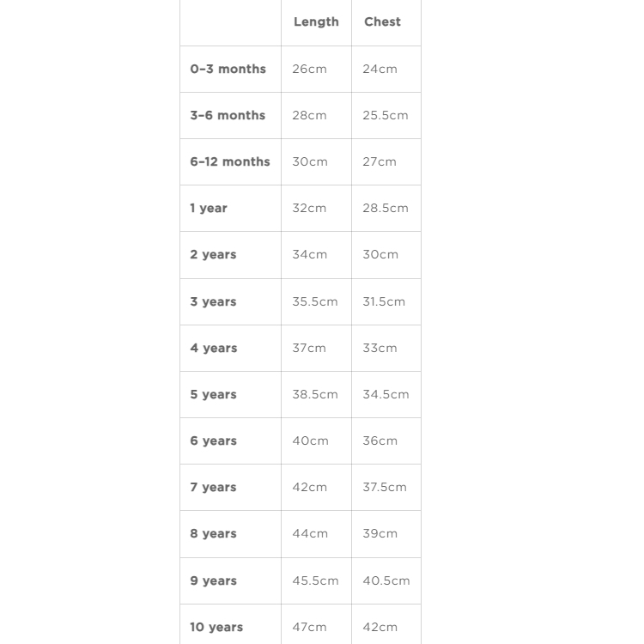Click the Chest column header

tap(382, 22)
